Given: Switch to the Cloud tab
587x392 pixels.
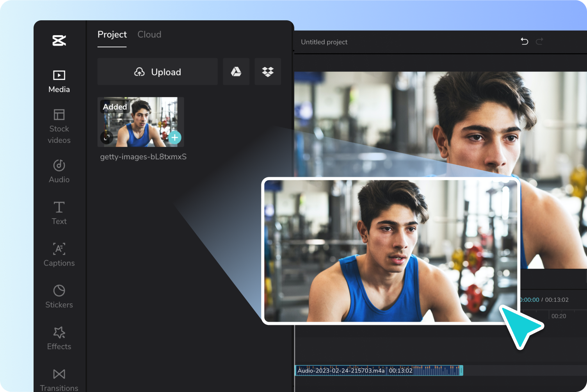Looking at the screenshot, I should (x=149, y=34).
